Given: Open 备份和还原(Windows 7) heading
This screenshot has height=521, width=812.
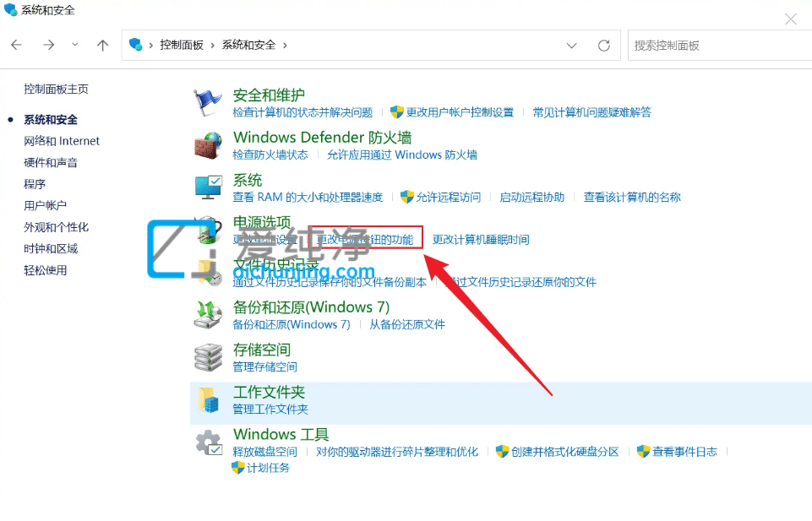Looking at the screenshot, I should pos(311,307).
